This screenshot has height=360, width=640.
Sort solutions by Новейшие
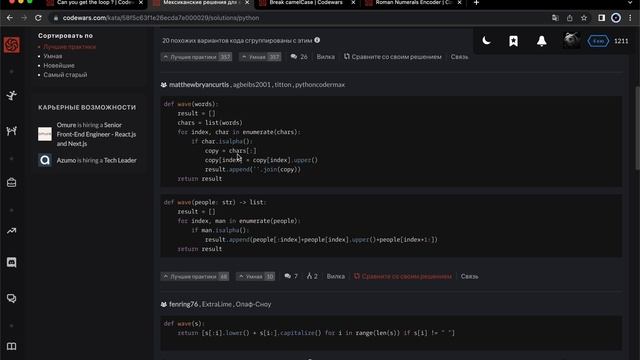tap(59, 65)
